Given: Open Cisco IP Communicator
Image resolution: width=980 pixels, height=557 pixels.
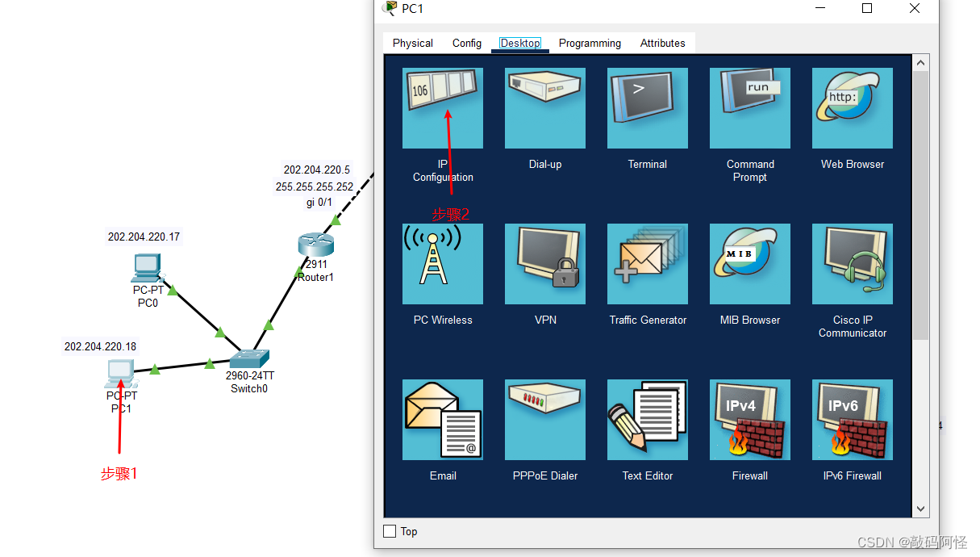Looking at the screenshot, I should (853, 264).
